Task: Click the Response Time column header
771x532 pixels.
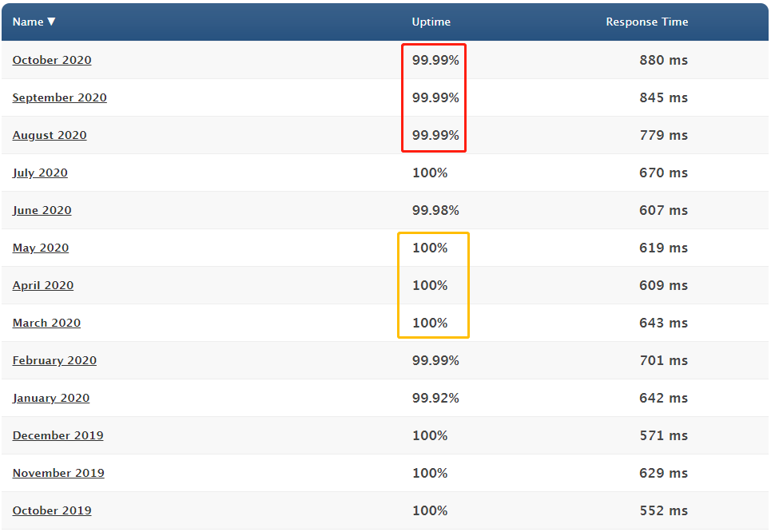Action: pos(646,22)
